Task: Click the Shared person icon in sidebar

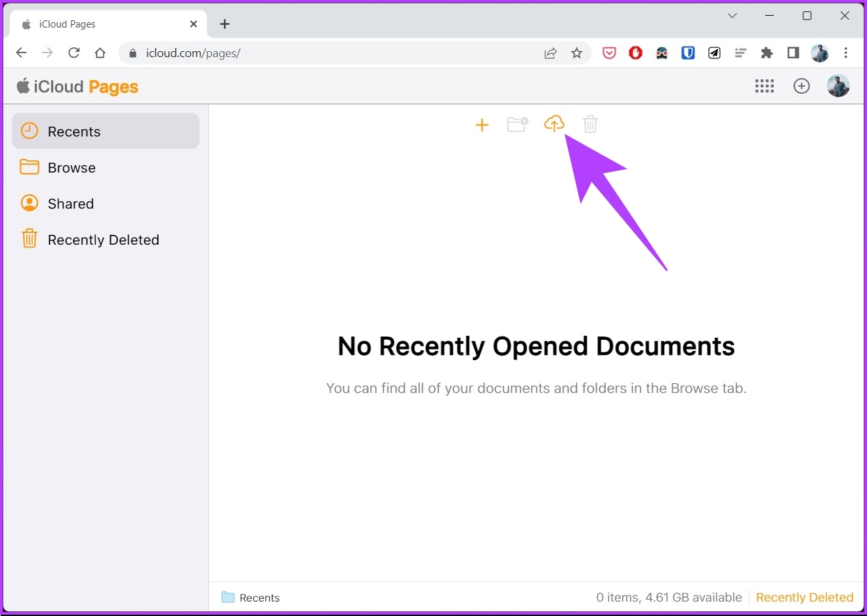Action: pos(29,203)
